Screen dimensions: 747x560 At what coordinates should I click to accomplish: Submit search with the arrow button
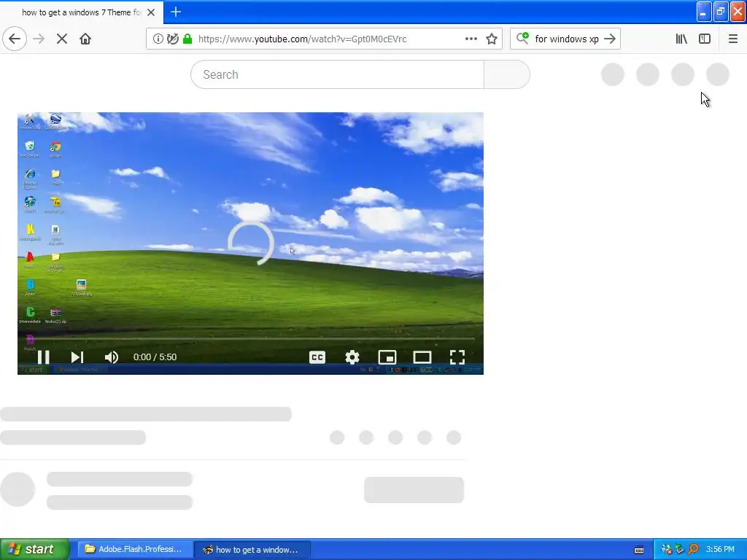coord(610,39)
